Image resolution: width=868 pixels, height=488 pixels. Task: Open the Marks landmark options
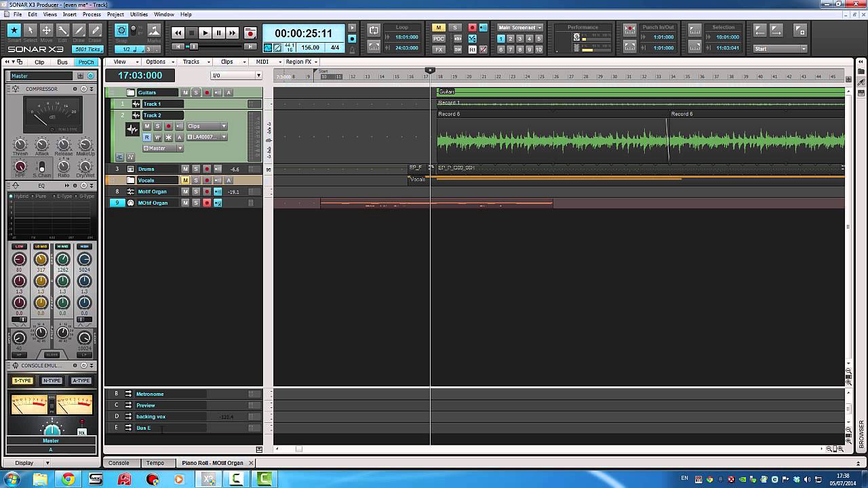(154, 30)
